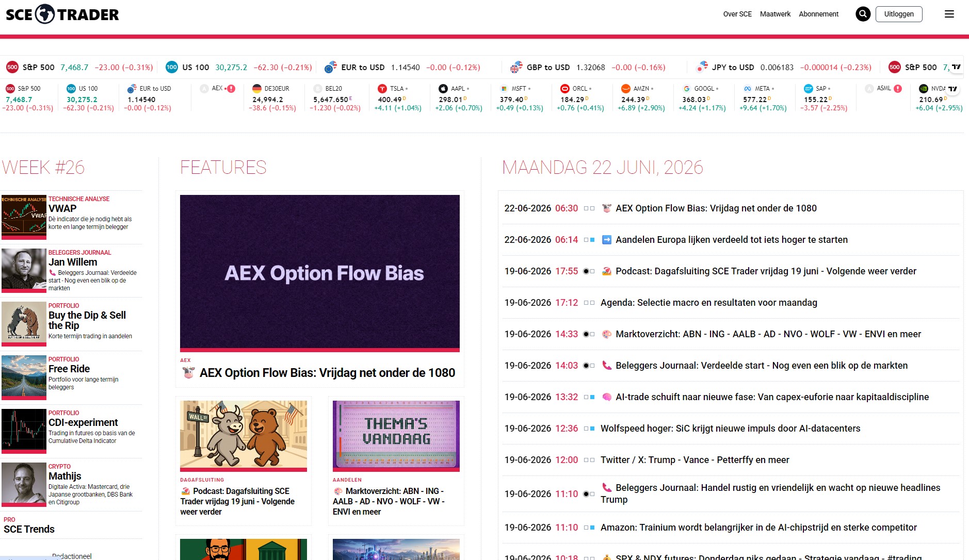This screenshot has height=560, width=969.
Task: Open the AMZN Amazon logo quote
Action: pos(626,89)
